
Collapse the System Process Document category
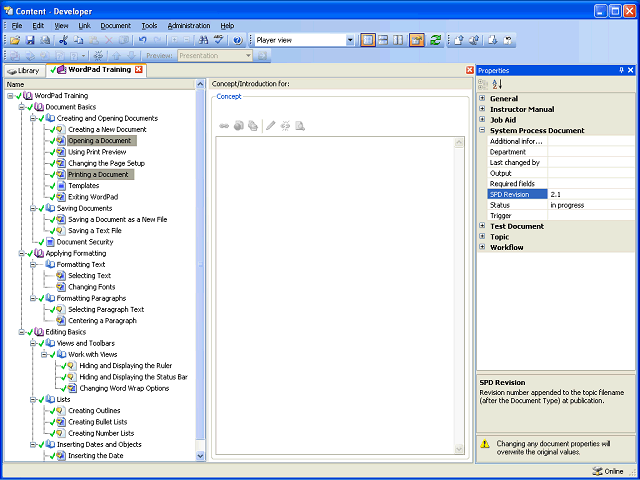pyautogui.click(x=482, y=130)
